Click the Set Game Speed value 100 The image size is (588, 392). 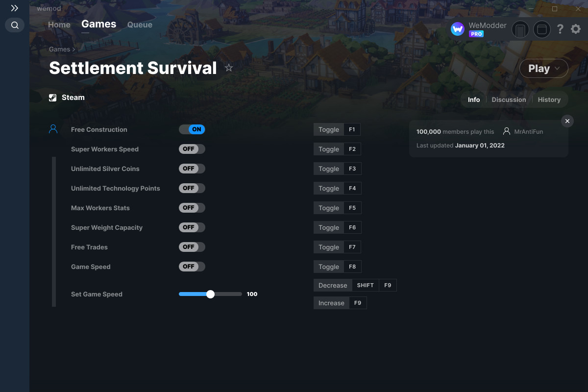tap(252, 294)
